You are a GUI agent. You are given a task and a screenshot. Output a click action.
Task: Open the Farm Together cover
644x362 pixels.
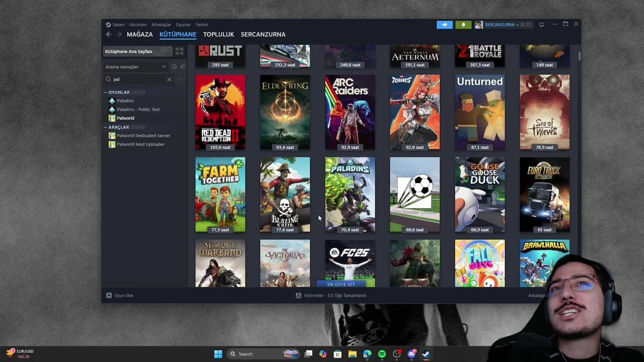tap(220, 195)
